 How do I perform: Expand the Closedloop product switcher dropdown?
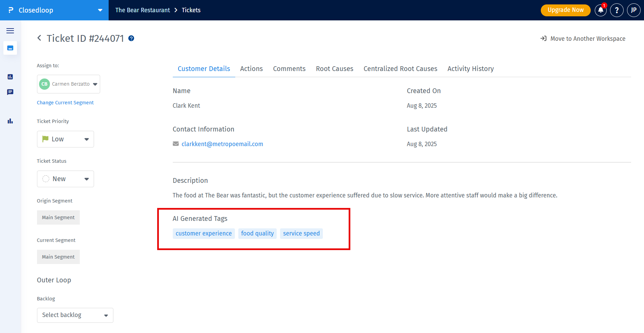click(100, 10)
